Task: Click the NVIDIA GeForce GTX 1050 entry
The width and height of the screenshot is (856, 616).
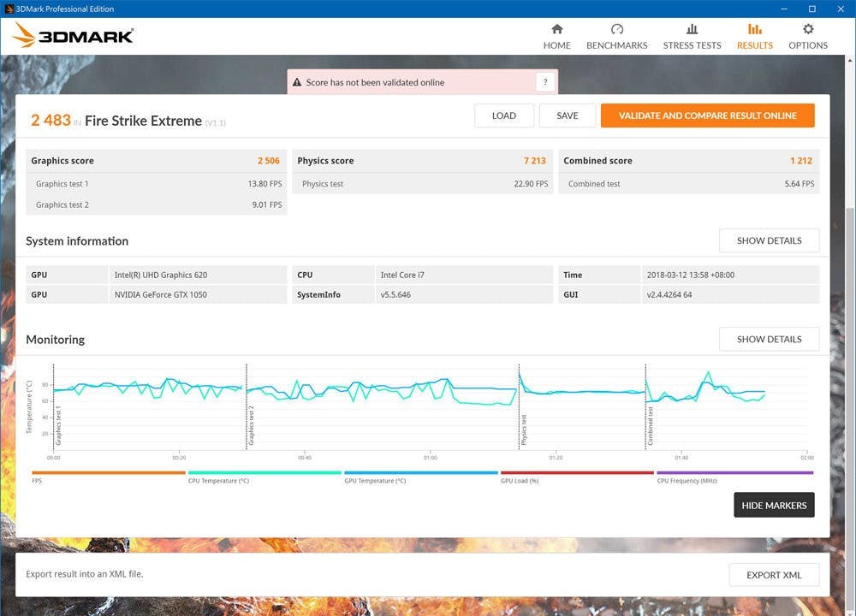Action: [161, 294]
